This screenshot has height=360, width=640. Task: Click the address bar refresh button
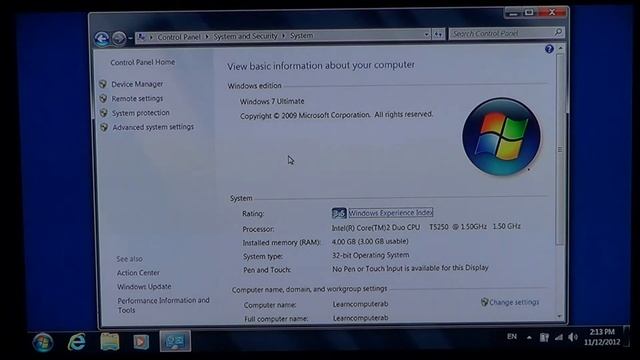438,35
